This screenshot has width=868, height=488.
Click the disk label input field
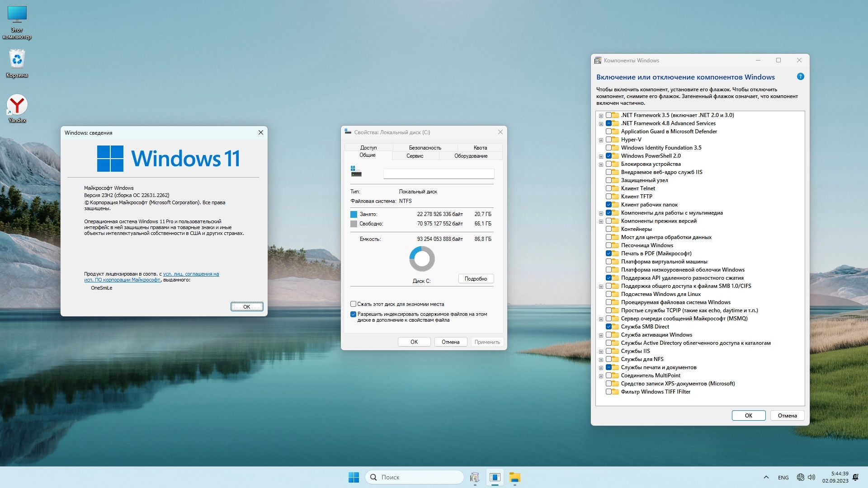point(438,174)
